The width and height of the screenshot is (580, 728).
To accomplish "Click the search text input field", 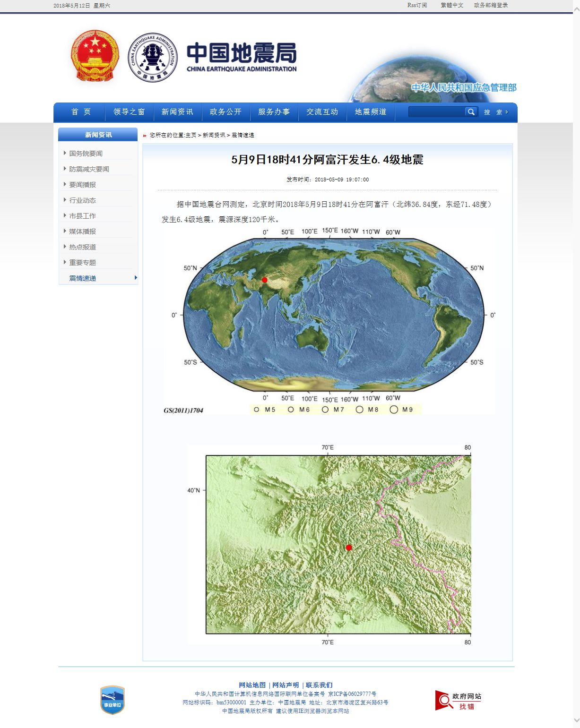I will point(437,112).
